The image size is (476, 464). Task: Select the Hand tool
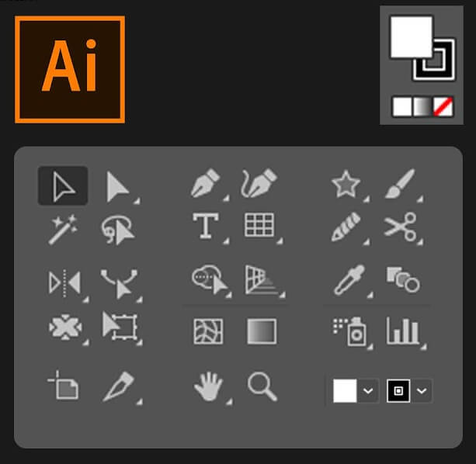pos(207,386)
